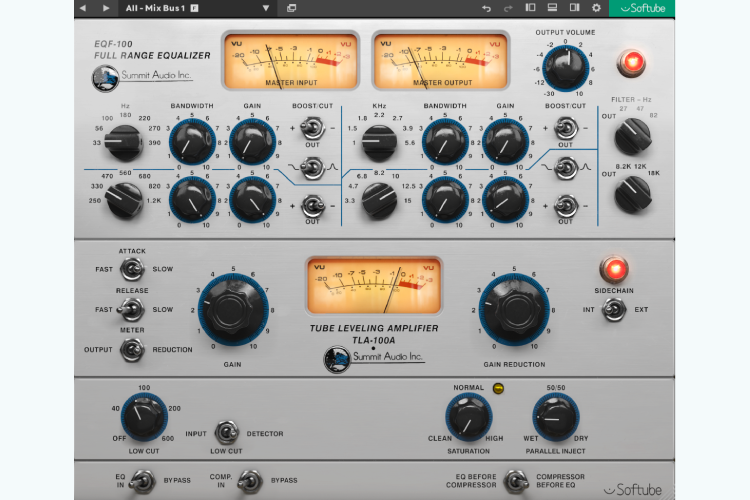Image resolution: width=750 pixels, height=500 pixels.
Task: Click the 1–5.6 KHz frequency selector knob
Action: (x=379, y=142)
